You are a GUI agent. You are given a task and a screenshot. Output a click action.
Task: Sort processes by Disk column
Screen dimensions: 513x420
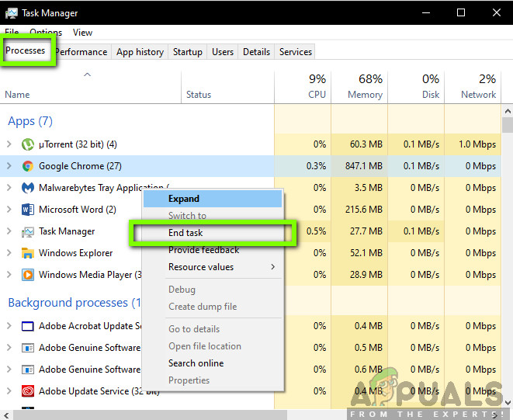point(416,88)
